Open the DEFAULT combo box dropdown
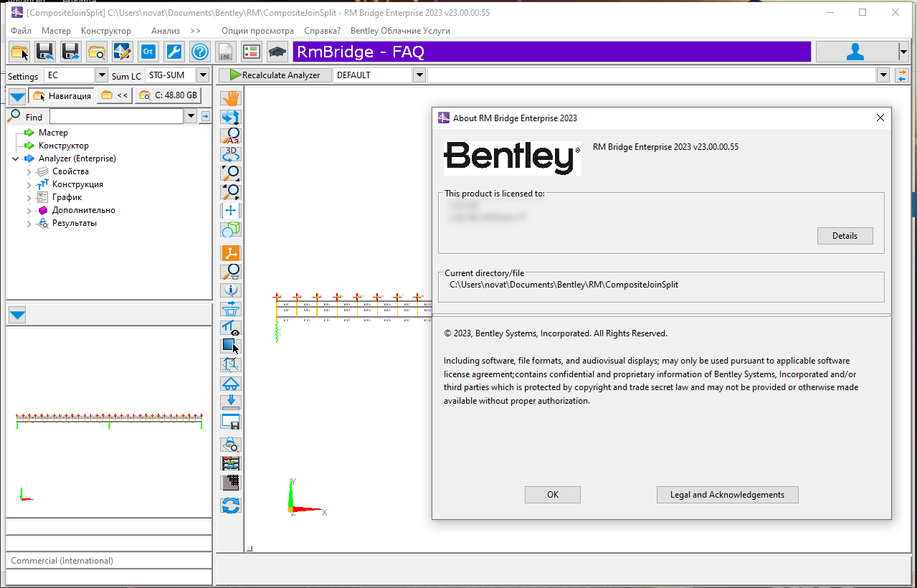 [419, 75]
